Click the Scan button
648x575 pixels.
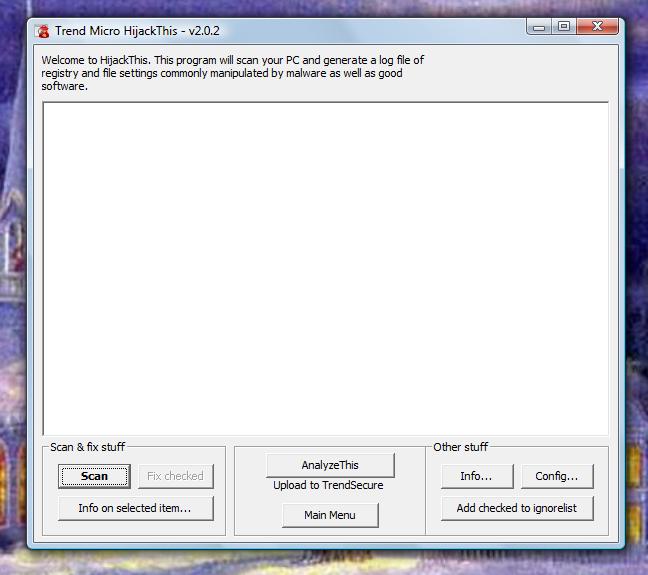(94, 476)
